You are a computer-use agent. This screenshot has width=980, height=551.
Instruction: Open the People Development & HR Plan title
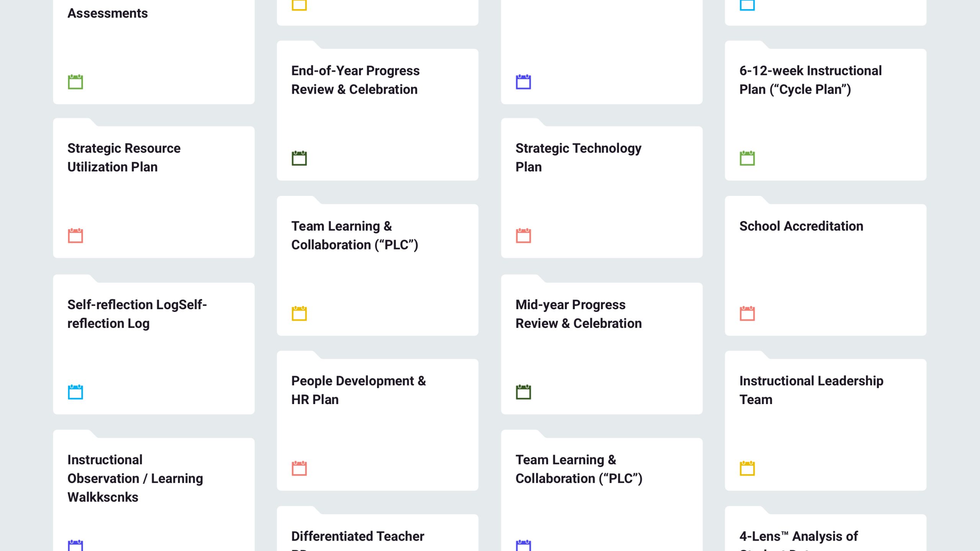[x=358, y=390]
